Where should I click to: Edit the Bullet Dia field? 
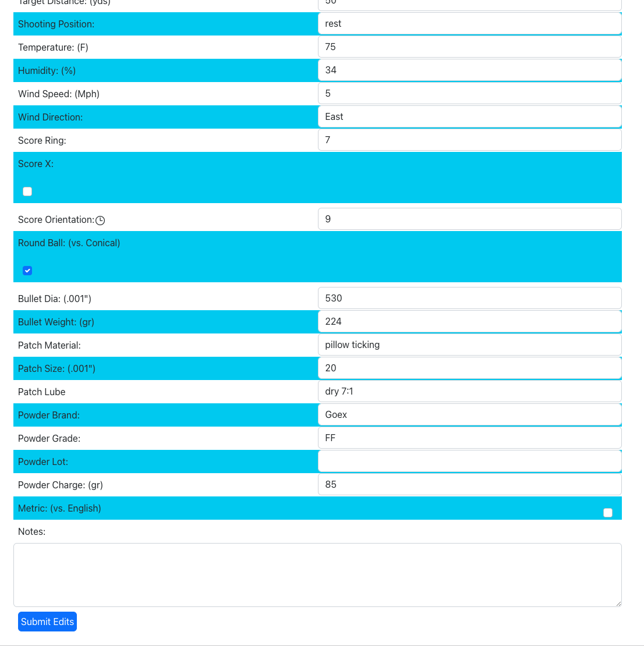(x=469, y=299)
